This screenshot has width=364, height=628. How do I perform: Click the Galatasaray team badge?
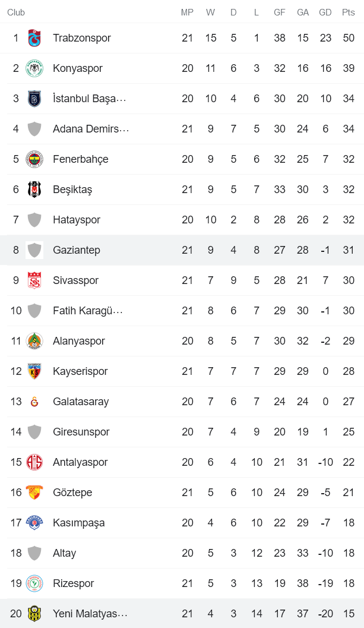[x=35, y=401]
